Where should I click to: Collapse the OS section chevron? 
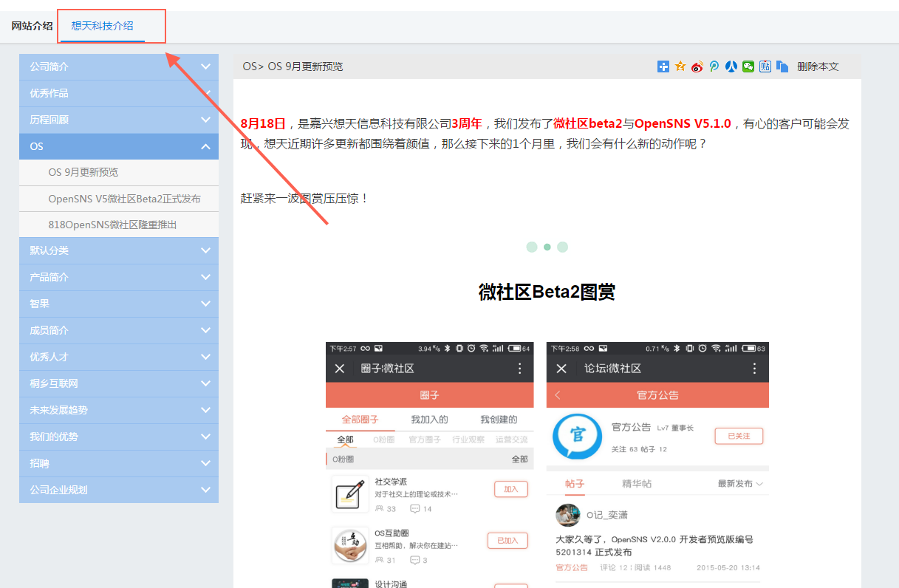tap(205, 146)
